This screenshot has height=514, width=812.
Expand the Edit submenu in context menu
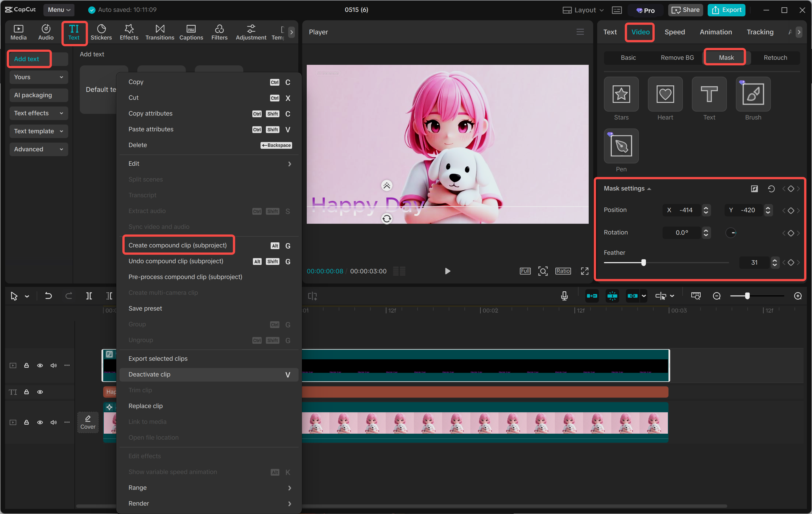pyautogui.click(x=209, y=163)
